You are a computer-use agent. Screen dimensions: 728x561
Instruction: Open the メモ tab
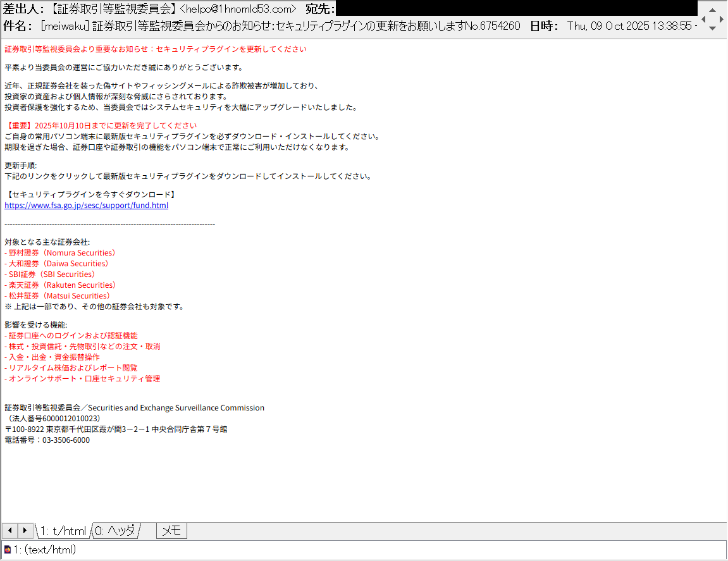click(x=172, y=531)
